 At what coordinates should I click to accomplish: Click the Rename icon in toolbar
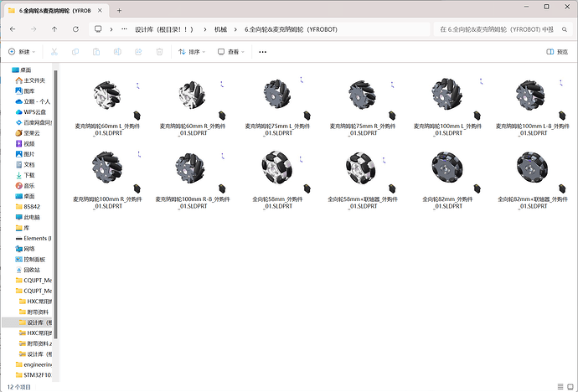pos(117,52)
